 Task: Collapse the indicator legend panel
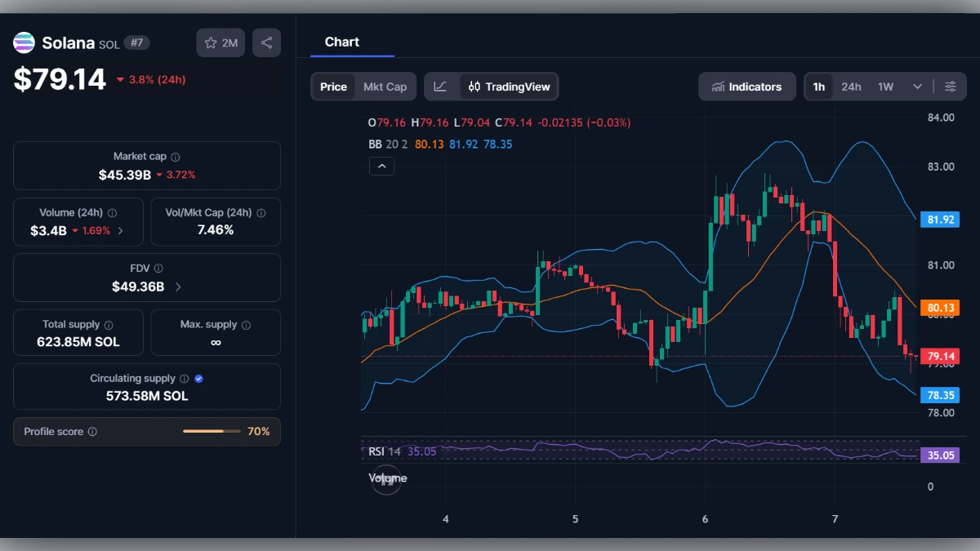point(381,166)
